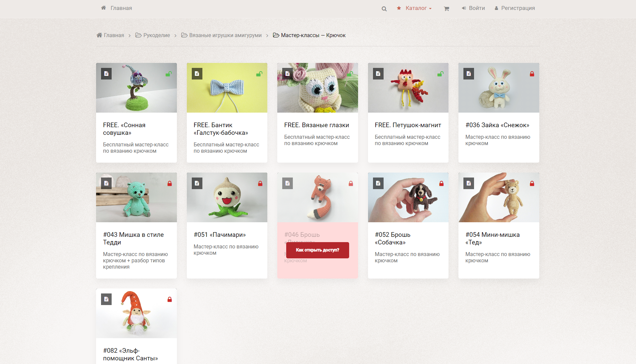Click red lock icon on Мишка Тедди card

170,183
